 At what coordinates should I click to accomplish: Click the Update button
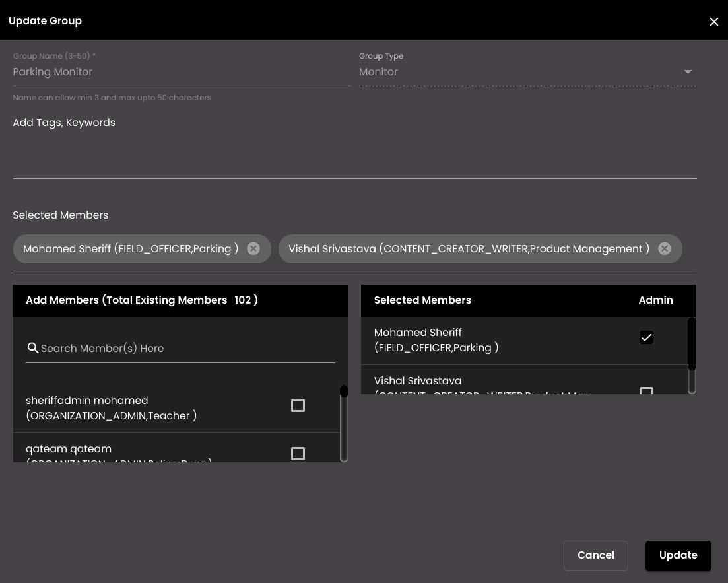coord(678,555)
